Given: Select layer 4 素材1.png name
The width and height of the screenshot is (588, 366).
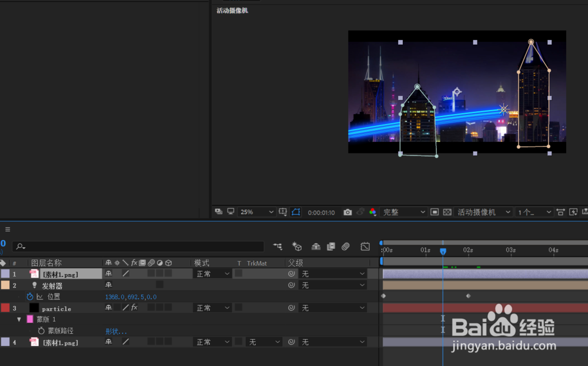Looking at the screenshot, I should click(61, 342).
